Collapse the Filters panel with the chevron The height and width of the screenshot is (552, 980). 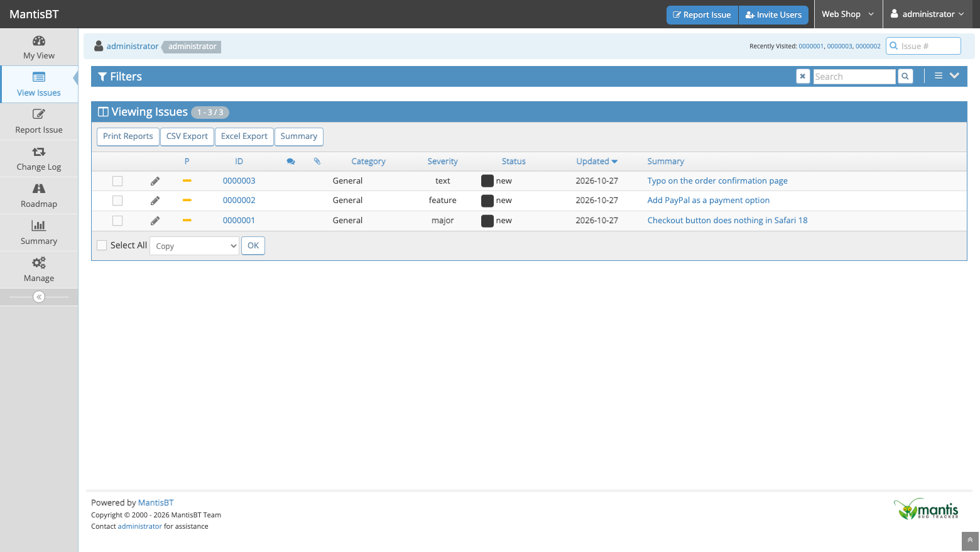[x=954, y=76]
